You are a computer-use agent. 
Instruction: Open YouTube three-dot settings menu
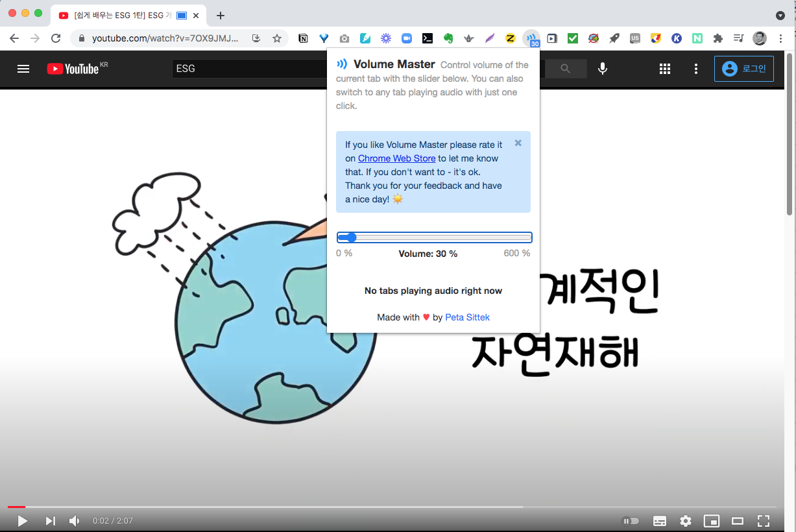pos(696,68)
